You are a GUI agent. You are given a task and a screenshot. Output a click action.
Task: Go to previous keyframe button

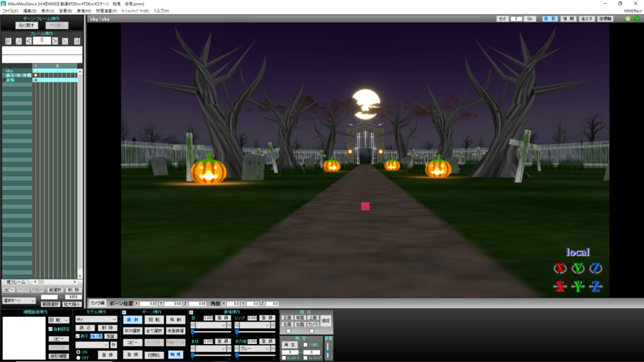(x=19, y=41)
